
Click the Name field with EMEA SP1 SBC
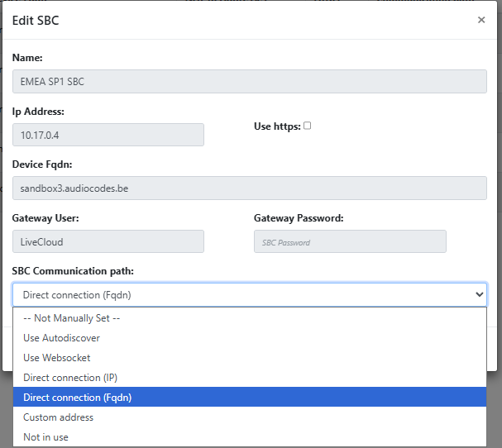click(x=249, y=82)
